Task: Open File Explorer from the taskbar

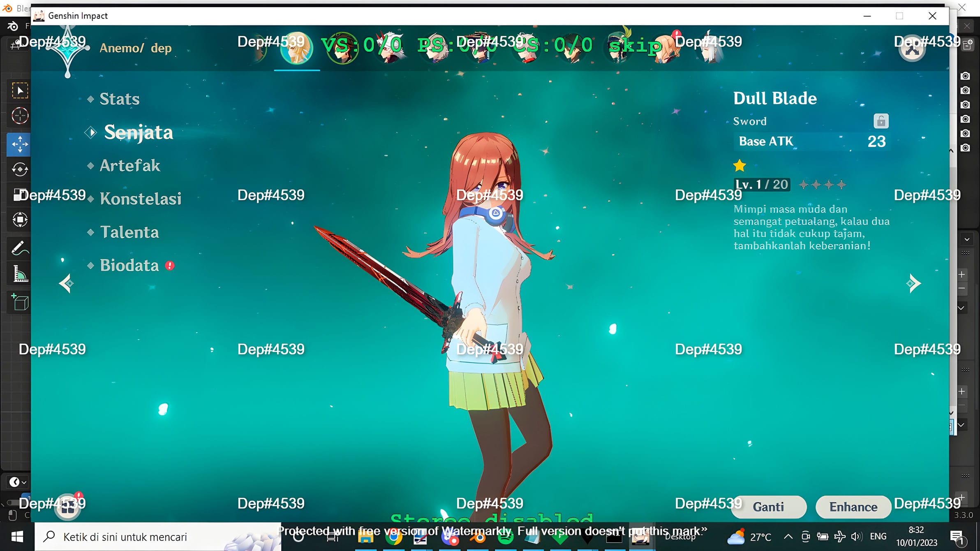Action: 365,537
